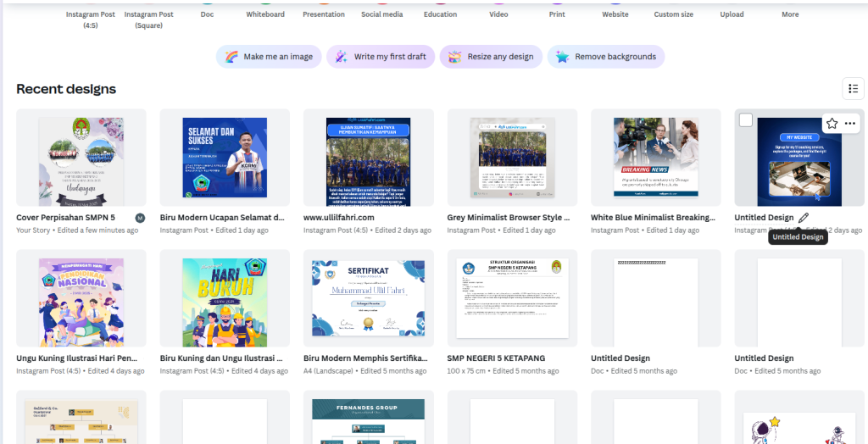Open the Grey Minimalist Browser Style thumbnail
This screenshot has height=444, width=868.
pos(512,158)
